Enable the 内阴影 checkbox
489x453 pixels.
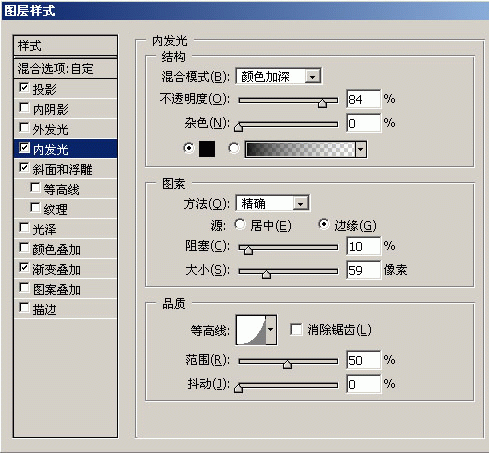(24, 108)
